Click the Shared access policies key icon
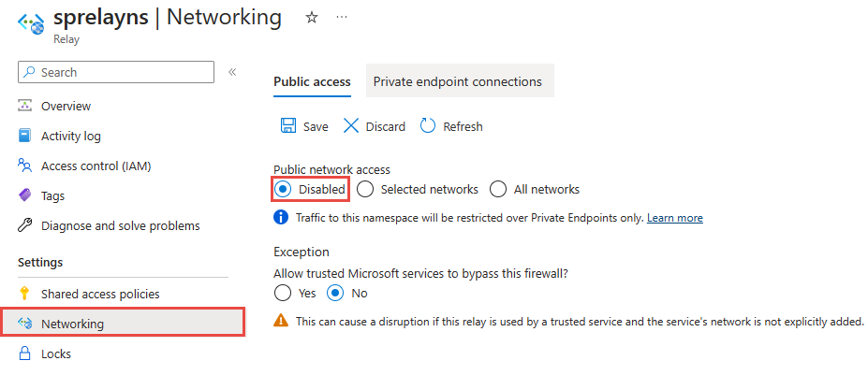Viewport: 868px width, 375px height. [25, 294]
